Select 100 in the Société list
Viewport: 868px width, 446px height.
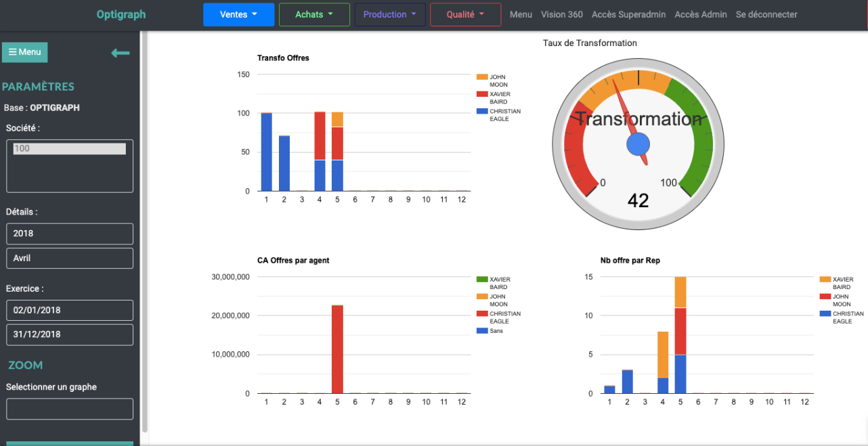pyautogui.click(x=69, y=148)
